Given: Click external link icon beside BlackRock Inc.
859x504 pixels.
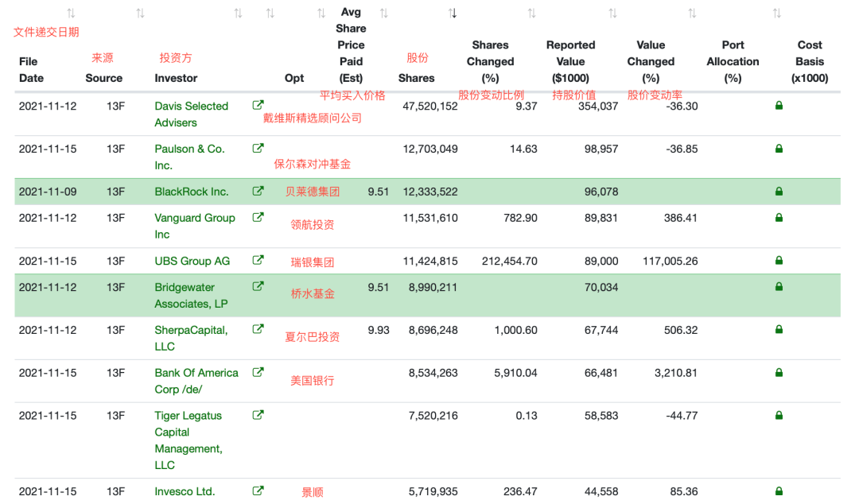Looking at the screenshot, I should pos(258,191).
